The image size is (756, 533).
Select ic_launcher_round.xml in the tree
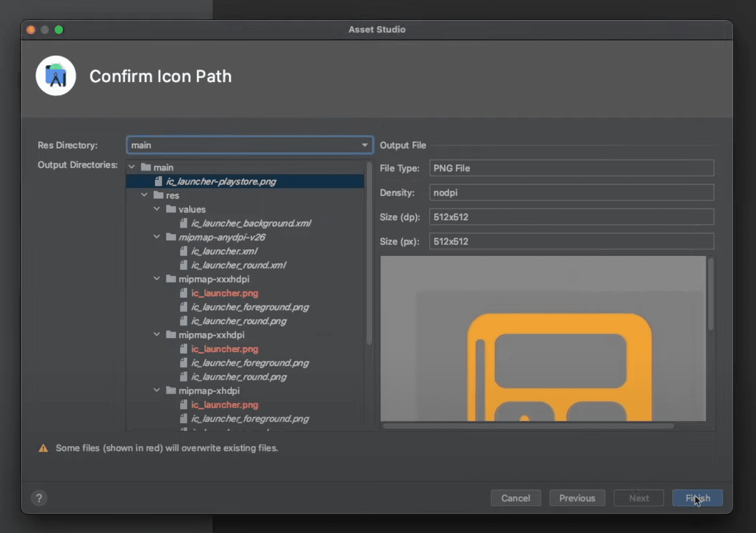[x=238, y=265]
